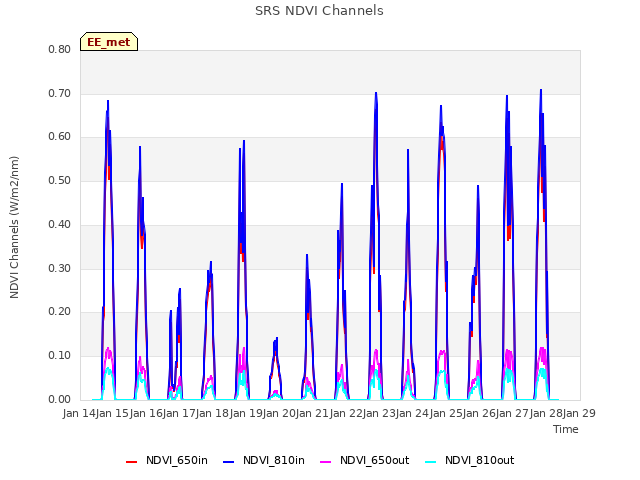Click the 0.10 y-axis tick label
This screenshot has height=480, width=640.
(x=60, y=356)
